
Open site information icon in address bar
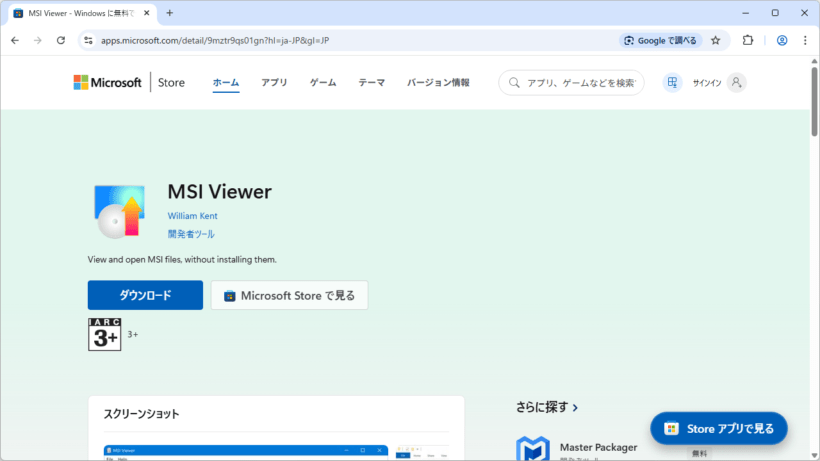click(88, 40)
